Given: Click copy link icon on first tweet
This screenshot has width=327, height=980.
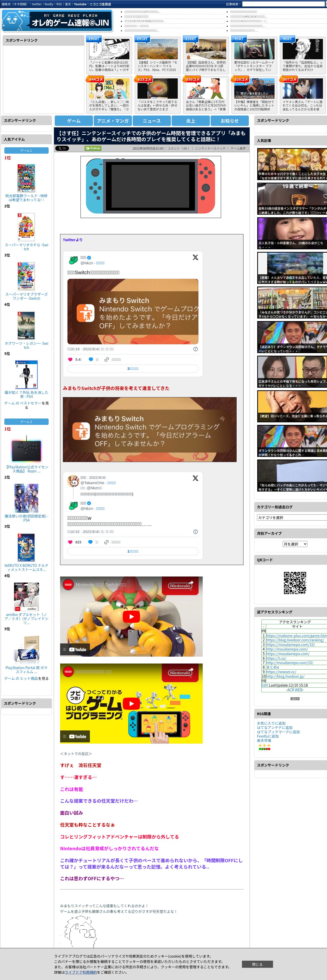Looking at the screenshot, I should (x=107, y=359).
